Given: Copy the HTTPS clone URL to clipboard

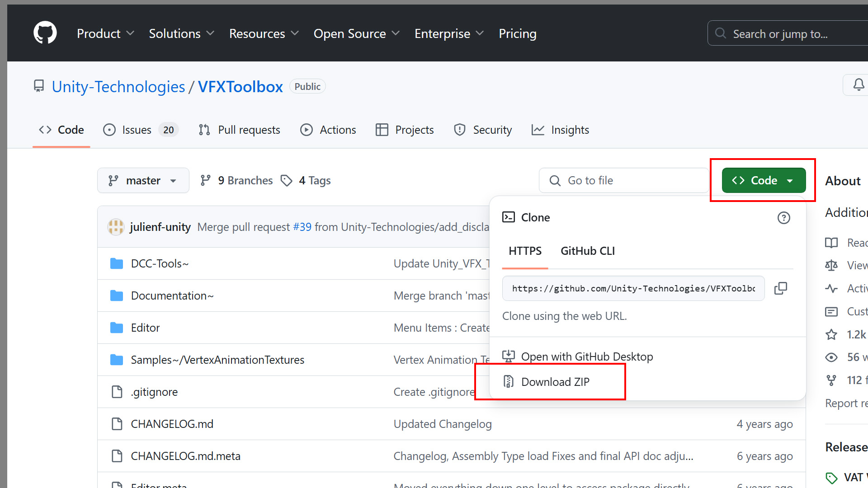Looking at the screenshot, I should pyautogui.click(x=780, y=288).
